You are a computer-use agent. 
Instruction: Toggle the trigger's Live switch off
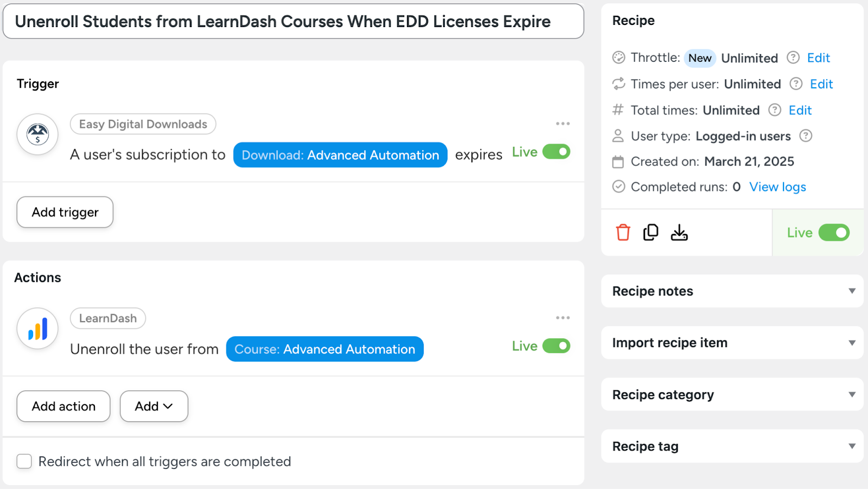click(x=556, y=152)
